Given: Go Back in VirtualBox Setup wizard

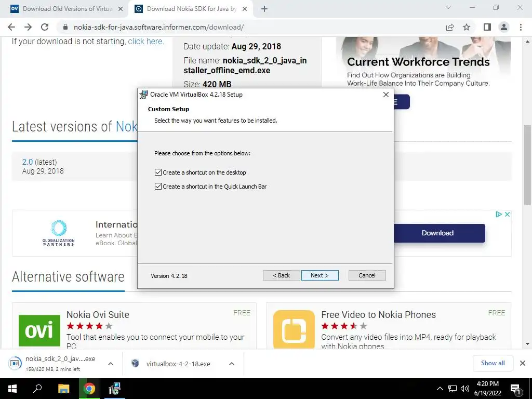Looking at the screenshot, I should coord(281,275).
